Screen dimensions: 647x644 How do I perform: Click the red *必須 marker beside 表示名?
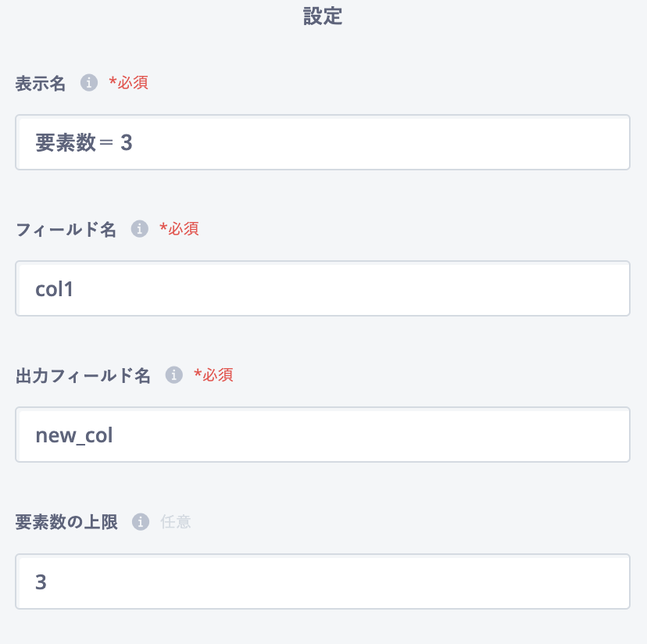click(128, 83)
